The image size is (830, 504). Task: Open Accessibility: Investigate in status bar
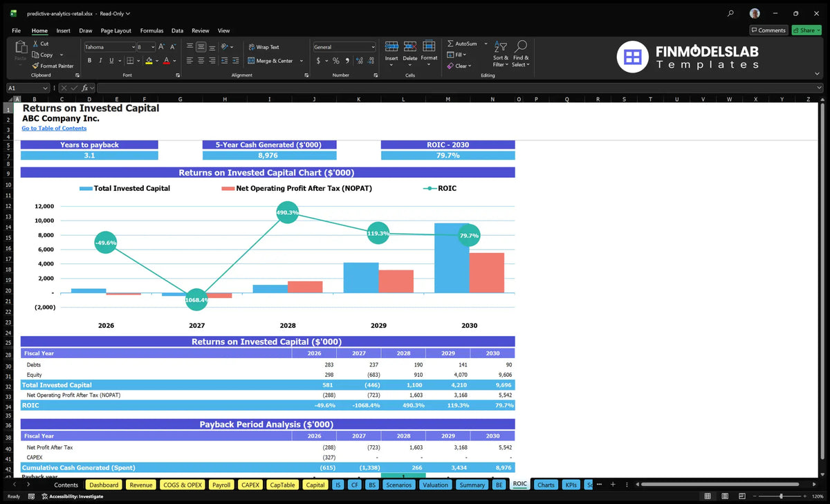pyautogui.click(x=72, y=496)
